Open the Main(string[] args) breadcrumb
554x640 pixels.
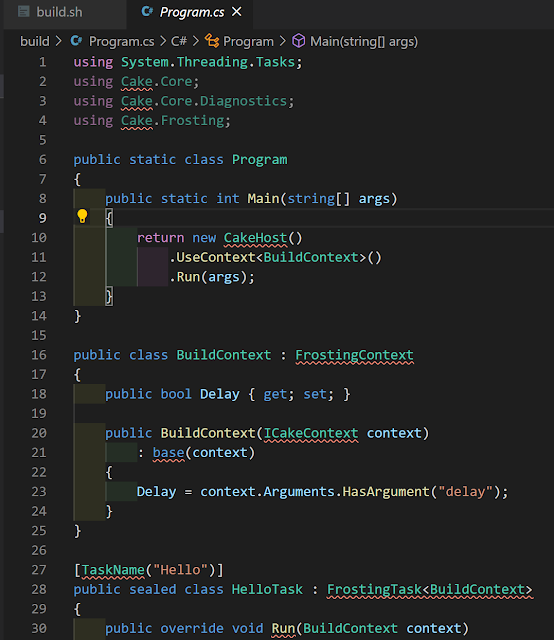coord(364,41)
